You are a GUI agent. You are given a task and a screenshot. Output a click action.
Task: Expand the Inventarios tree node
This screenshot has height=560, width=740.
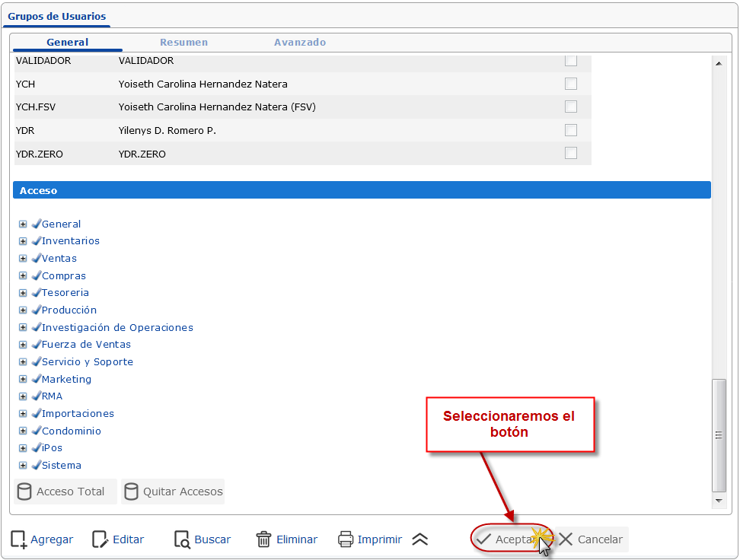coord(23,241)
